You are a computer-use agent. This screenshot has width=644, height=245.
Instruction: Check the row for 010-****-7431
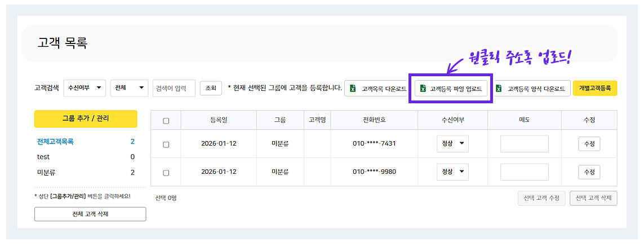tap(166, 145)
